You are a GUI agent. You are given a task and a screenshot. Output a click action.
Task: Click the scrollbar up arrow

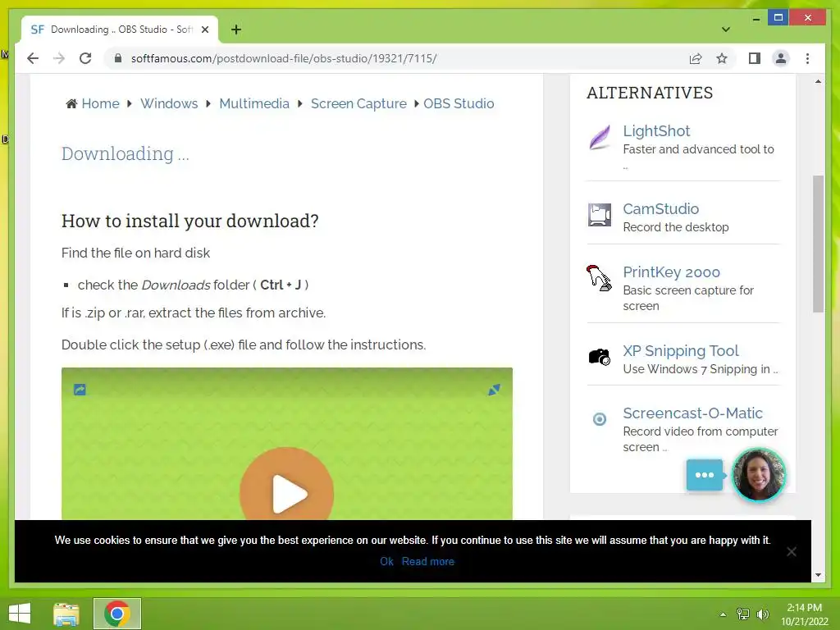click(818, 81)
